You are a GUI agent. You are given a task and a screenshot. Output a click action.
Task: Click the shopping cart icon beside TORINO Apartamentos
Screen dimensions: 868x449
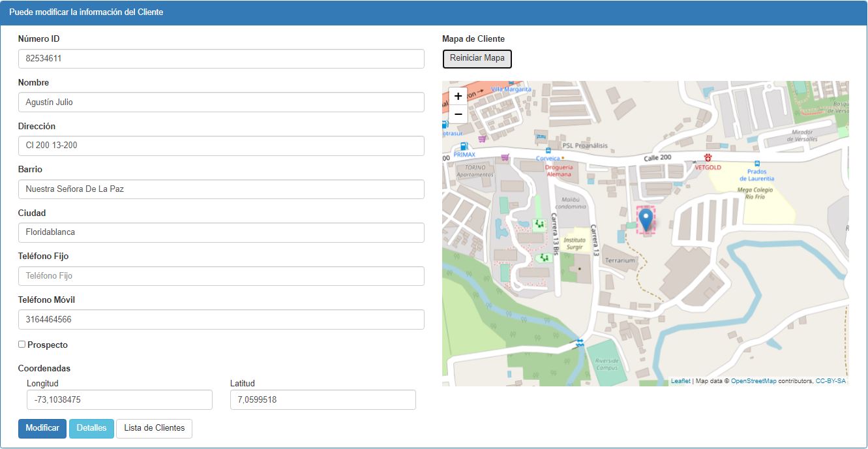[x=505, y=157]
